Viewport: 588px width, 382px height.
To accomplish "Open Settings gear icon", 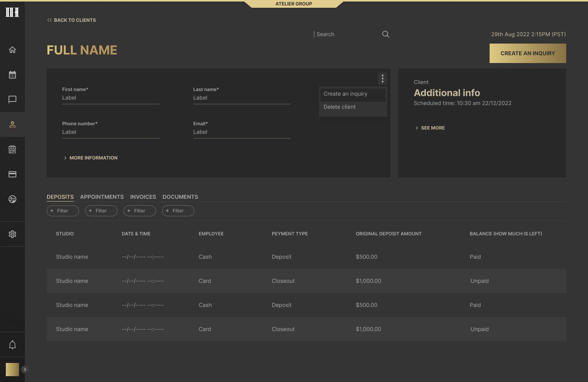I will [x=12, y=234].
